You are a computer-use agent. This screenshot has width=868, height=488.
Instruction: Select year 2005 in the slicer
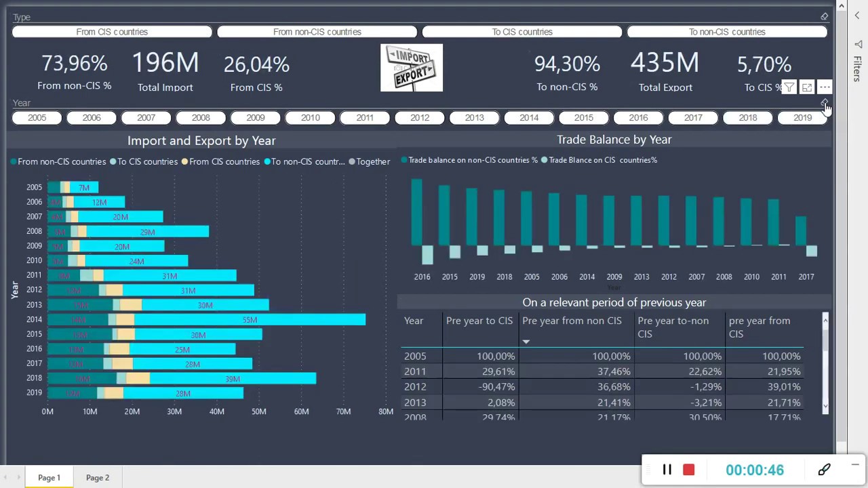pos(37,117)
